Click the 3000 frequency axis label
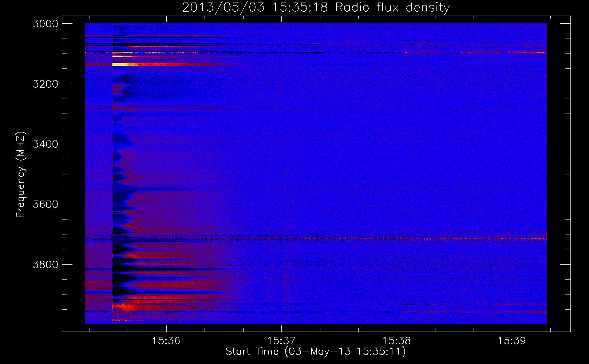Image resolution: width=589 pixels, height=364 pixels. [x=46, y=24]
